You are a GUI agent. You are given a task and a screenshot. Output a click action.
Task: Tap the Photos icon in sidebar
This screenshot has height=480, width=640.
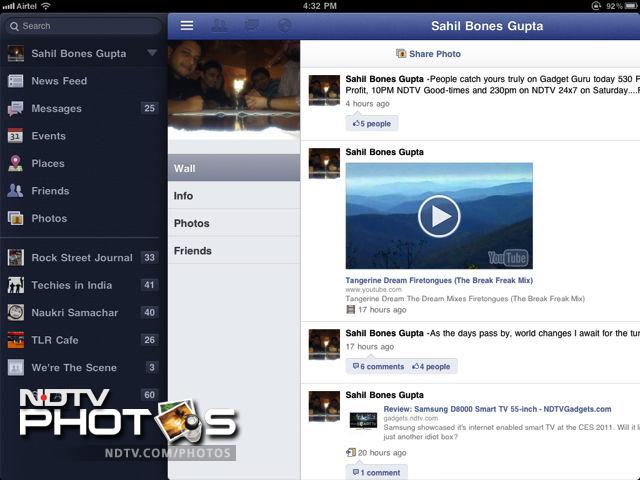pos(16,218)
